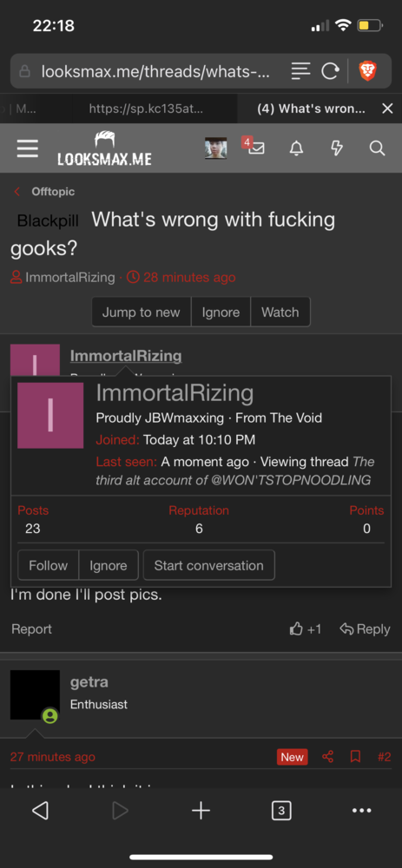Bookmark post #2
Image resolution: width=402 pixels, height=868 pixels.
354,756
